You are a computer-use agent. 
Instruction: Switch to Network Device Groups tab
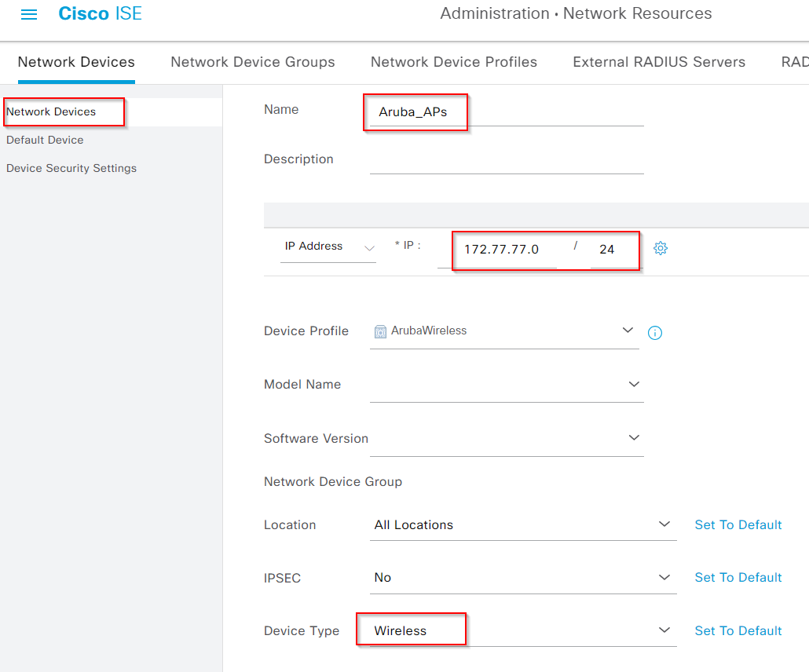pyautogui.click(x=253, y=62)
